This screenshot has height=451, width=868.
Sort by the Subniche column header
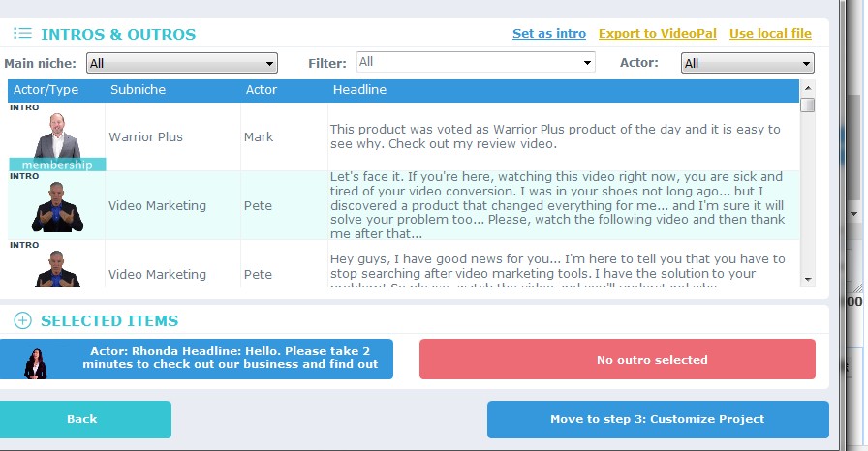coord(138,90)
